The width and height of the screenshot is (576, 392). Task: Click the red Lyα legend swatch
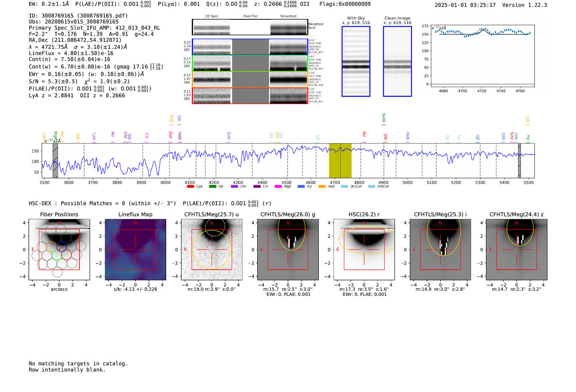coord(190,186)
